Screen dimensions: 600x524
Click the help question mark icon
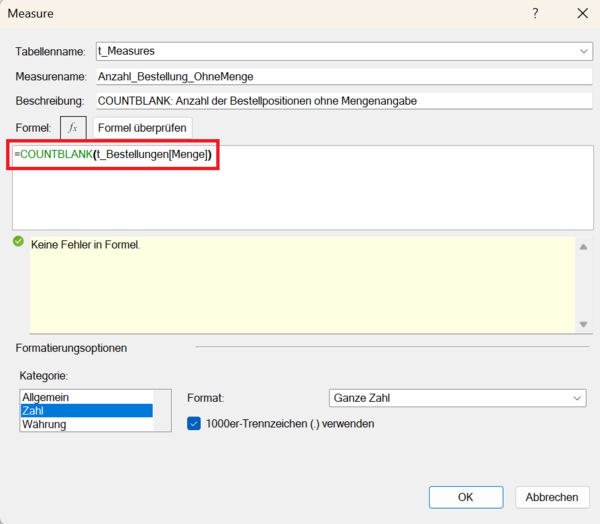[535, 14]
